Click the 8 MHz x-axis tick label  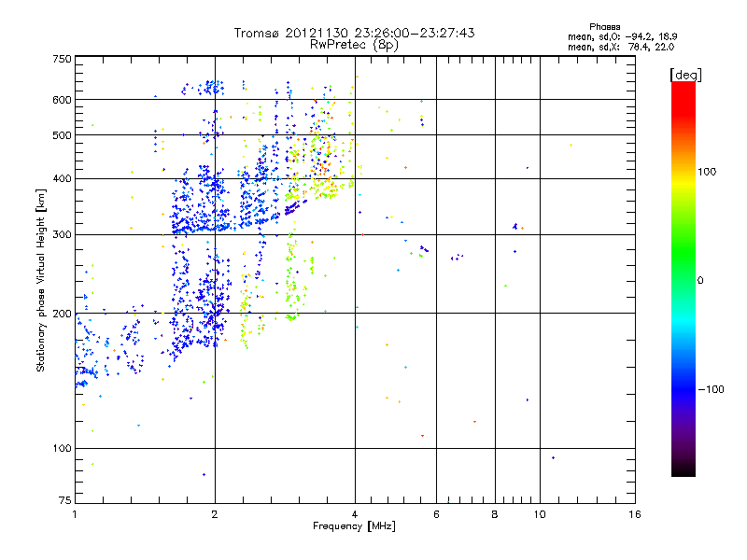[495, 515]
